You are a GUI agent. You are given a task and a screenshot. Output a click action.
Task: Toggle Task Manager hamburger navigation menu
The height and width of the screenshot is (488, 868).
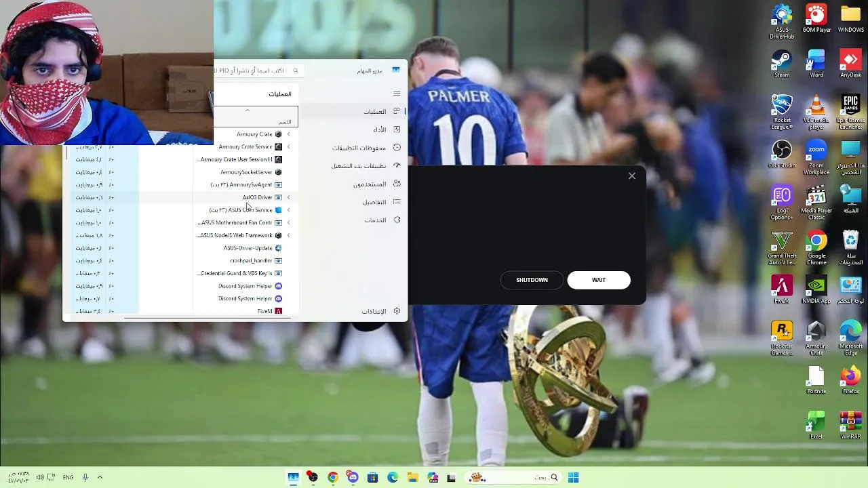[397, 94]
